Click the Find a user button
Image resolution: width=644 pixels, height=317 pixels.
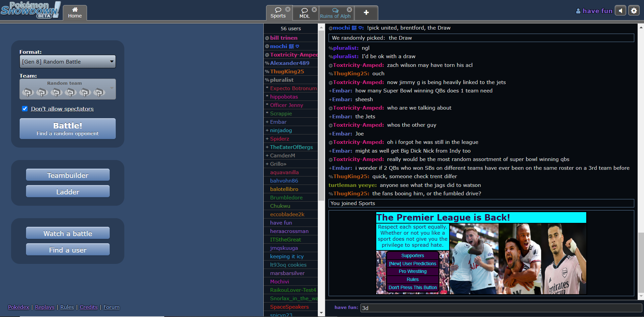[68, 249]
